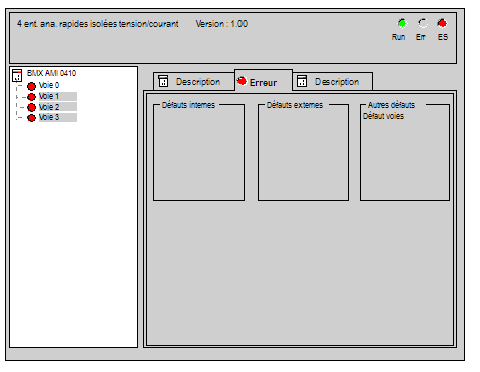Click the 'Err' label under the LED
The image size is (480, 372).
(x=421, y=37)
